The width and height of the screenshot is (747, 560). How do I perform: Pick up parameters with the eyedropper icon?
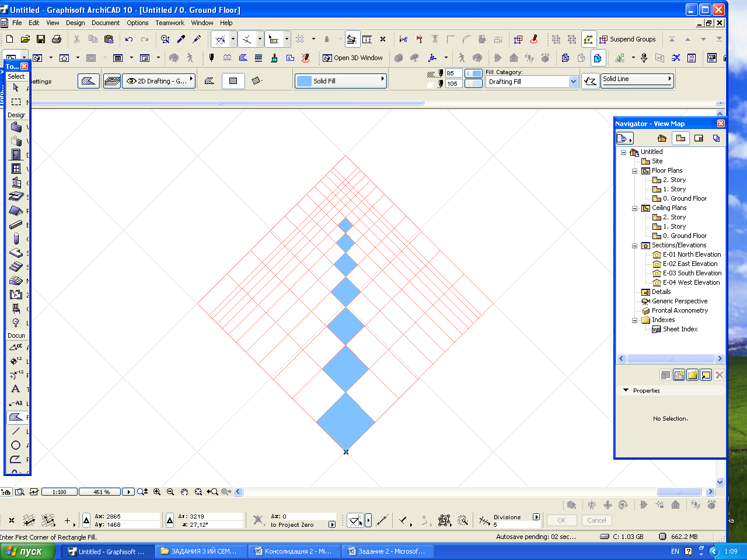[x=181, y=39]
